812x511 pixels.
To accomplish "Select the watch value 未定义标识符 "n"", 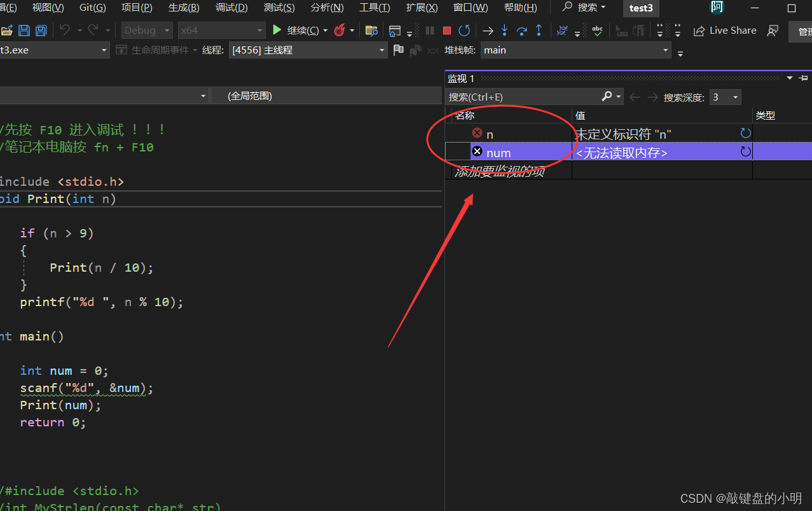I will tap(623, 134).
